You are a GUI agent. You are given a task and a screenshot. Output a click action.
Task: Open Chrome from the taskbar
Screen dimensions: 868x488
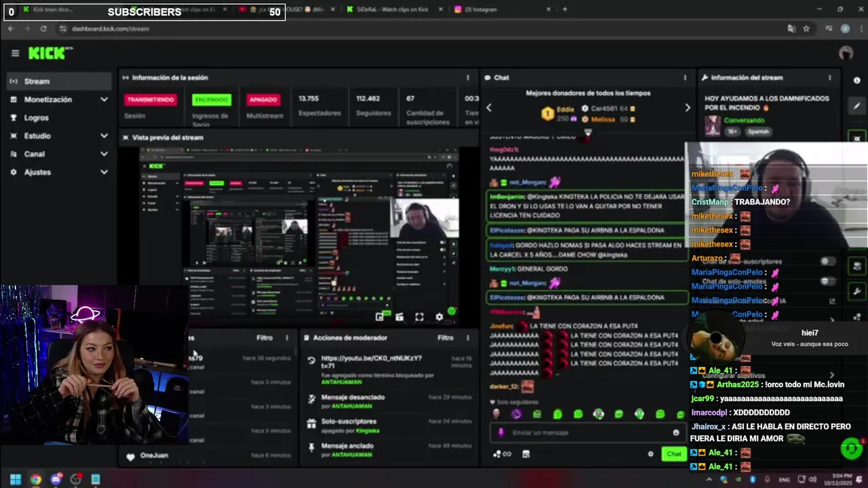(35, 479)
